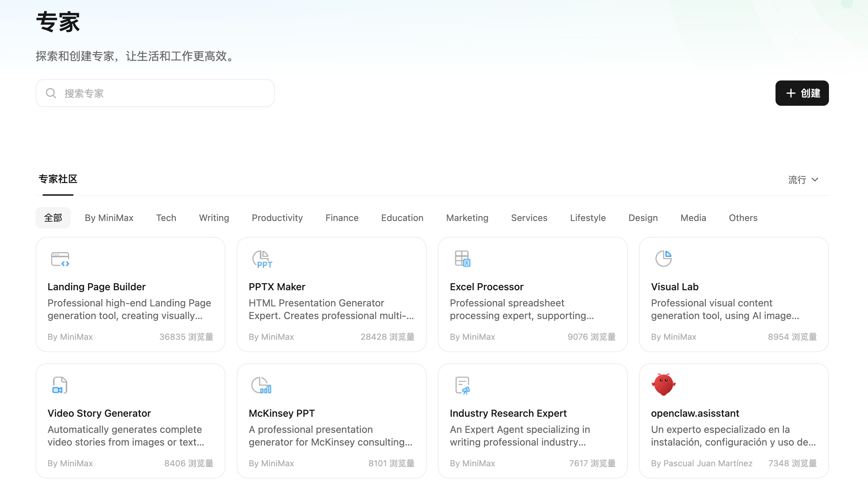Click the PPTX Maker PPT icon

(262, 259)
